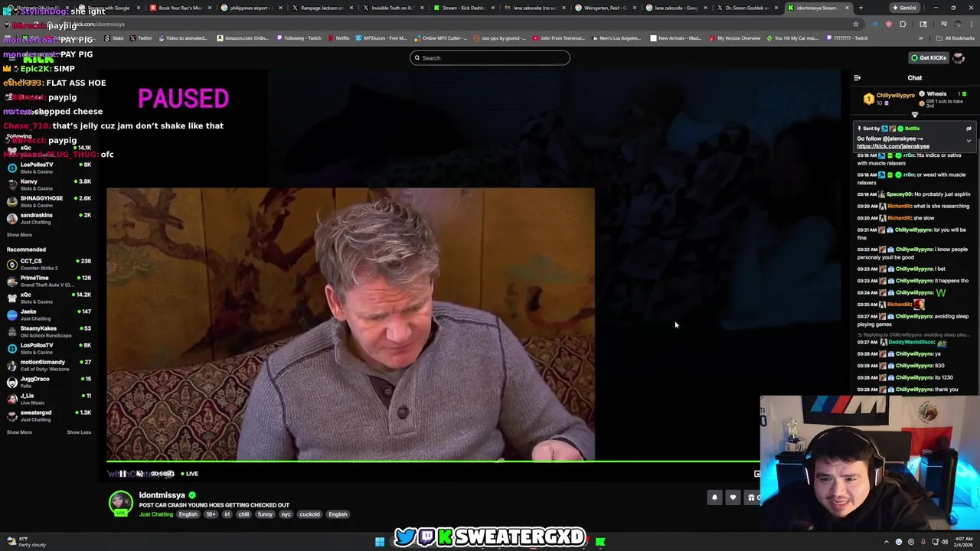Switch to Dr. Simon Goddek tab
This screenshot has height=551, width=980.
[x=749, y=8]
